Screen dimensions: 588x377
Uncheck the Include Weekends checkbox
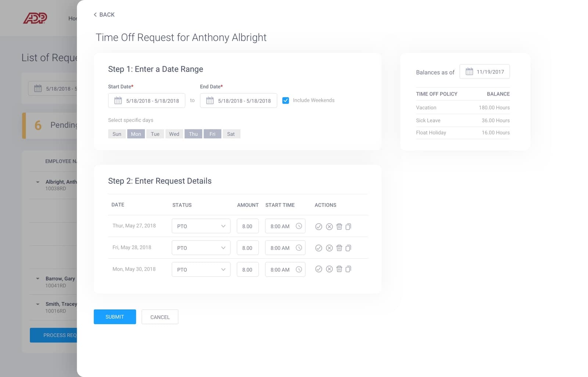click(286, 100)
